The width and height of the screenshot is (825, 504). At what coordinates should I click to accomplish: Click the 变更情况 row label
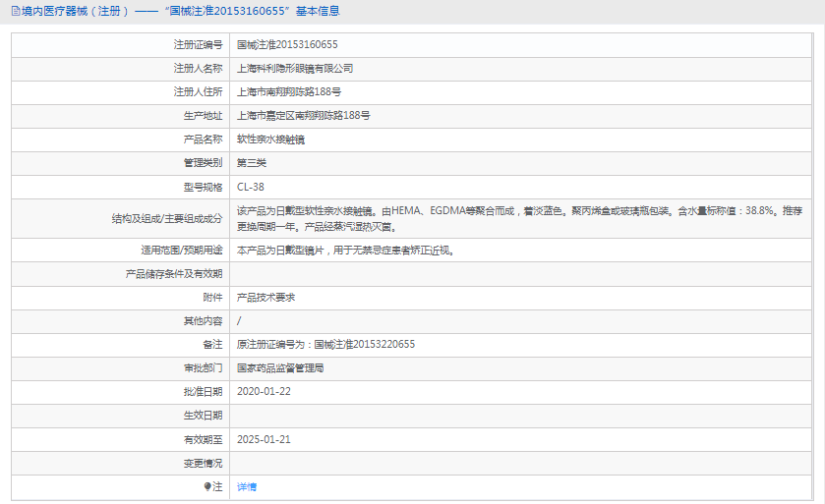[203, 463]
